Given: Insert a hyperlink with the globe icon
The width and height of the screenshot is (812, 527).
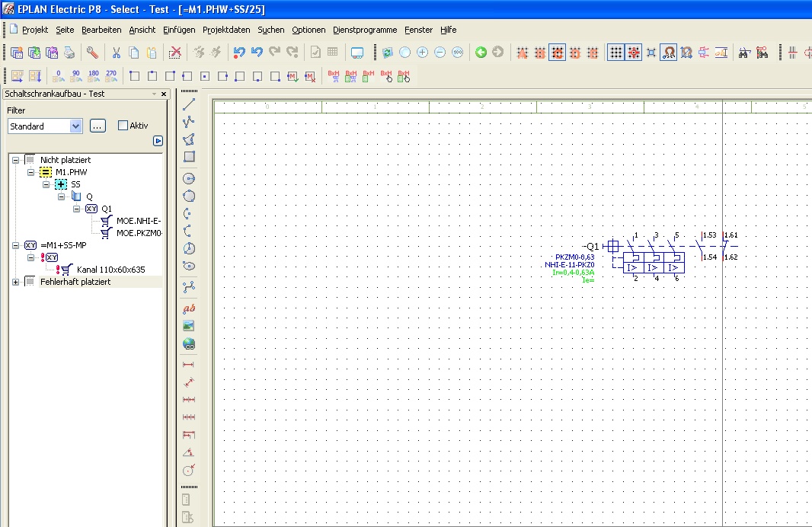Looking at the screenshot, I should 189,343.
